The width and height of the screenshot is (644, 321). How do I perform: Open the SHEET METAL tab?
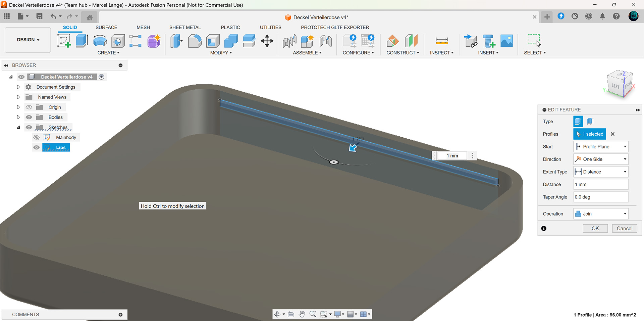[x=185, y=28]
